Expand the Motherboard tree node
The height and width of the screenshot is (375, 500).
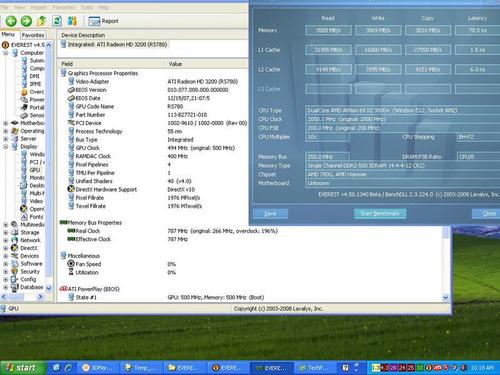pos(6,123)
